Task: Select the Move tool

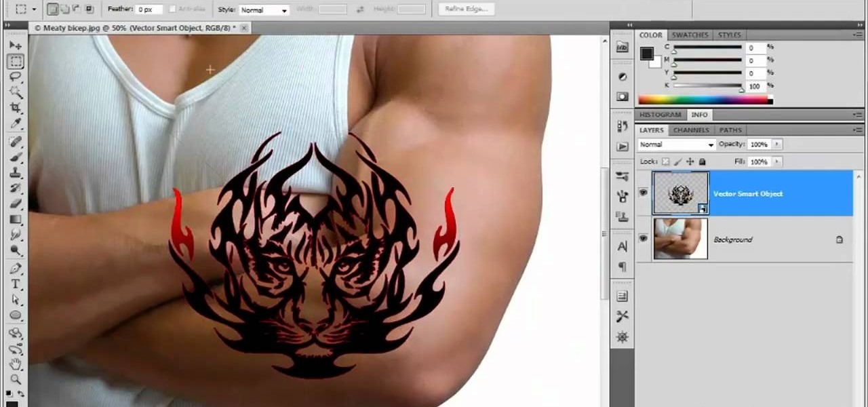Action: click(x=16, y=45)
